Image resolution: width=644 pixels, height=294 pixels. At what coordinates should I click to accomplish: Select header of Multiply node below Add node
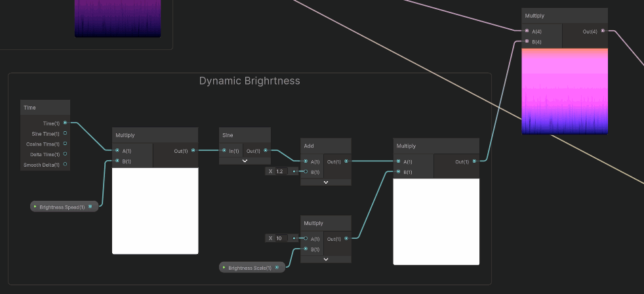[326, 223]
